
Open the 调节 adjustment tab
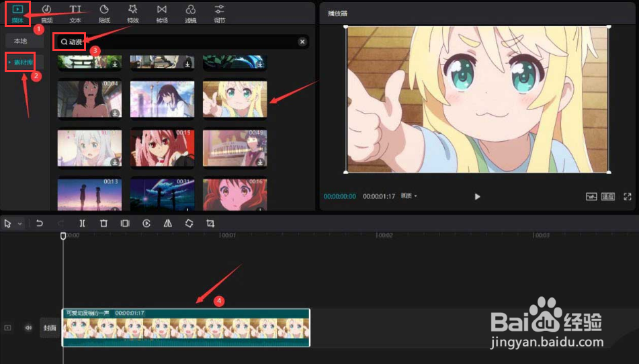pos(219,13)
